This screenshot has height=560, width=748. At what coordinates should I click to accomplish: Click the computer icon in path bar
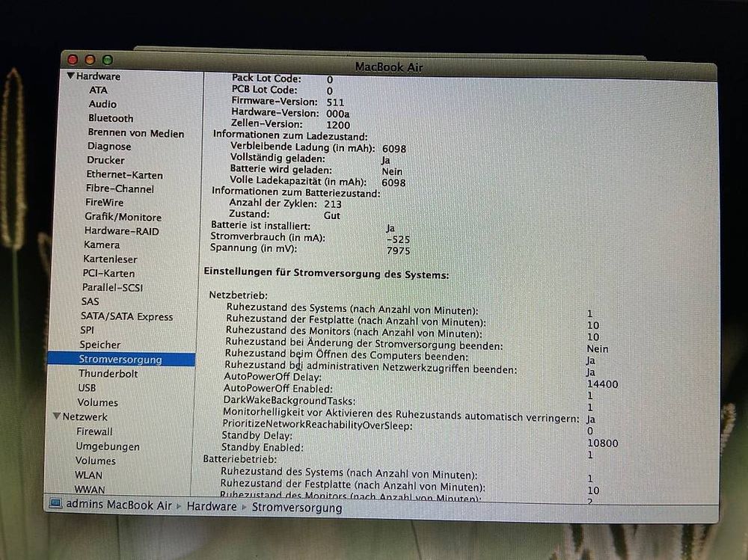click(x=55, y=504)
